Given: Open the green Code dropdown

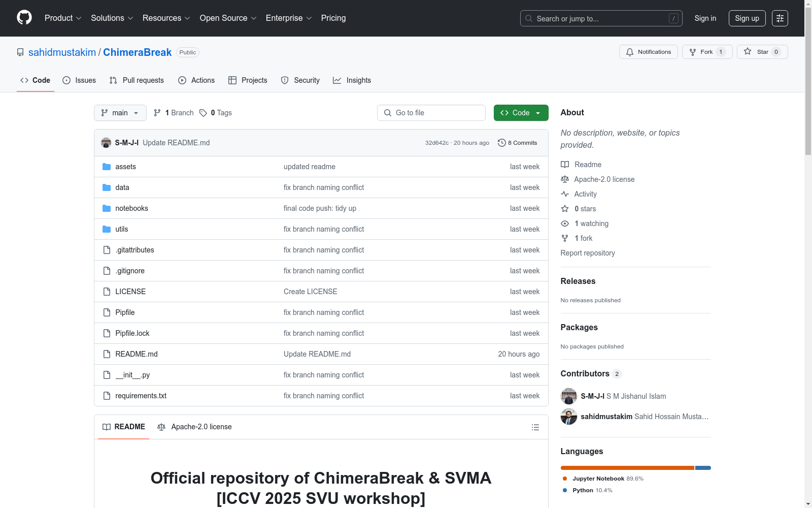Looking at the screenshot, I should (521, 113).
